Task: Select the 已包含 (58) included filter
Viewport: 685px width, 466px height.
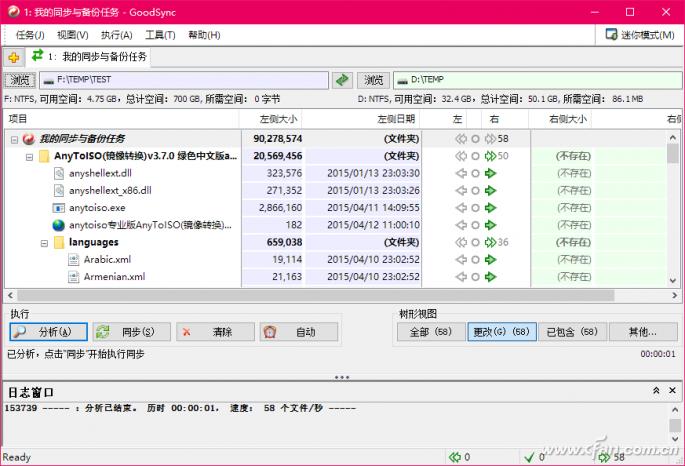Action: click(x=572, y=332)
